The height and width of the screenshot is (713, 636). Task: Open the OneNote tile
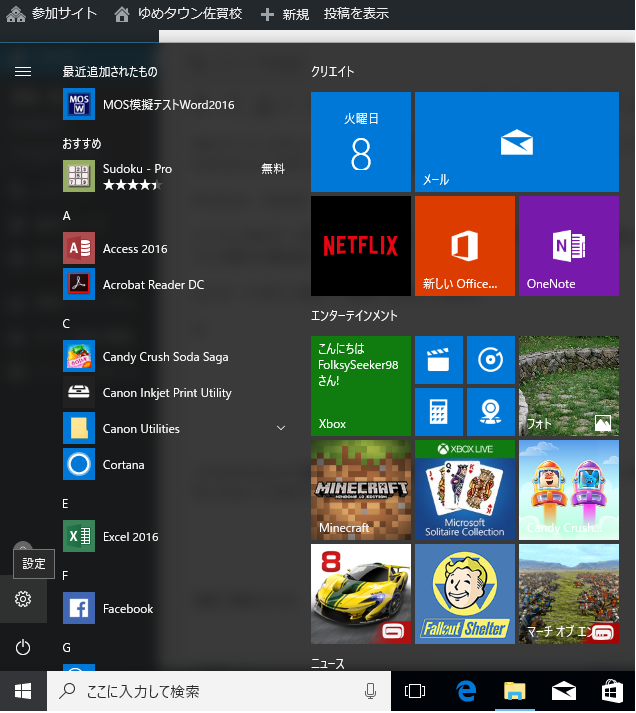tap(569, 246)
